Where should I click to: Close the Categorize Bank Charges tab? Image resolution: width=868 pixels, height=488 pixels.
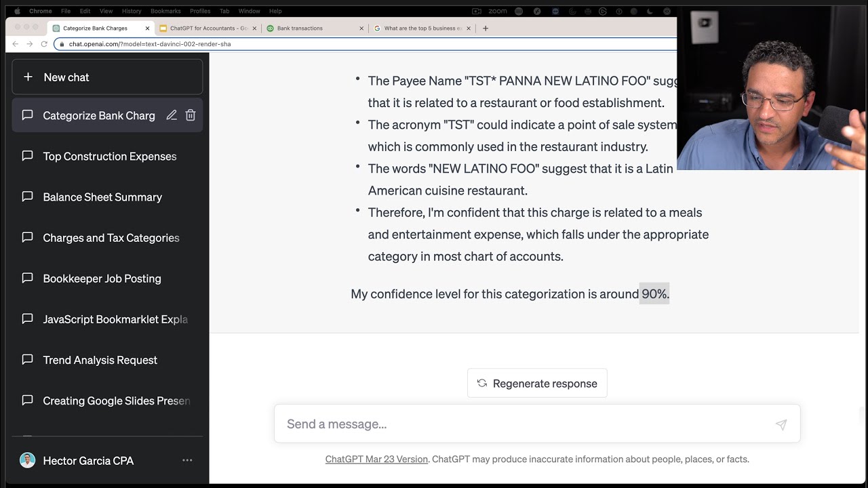[x=148, y=28]
